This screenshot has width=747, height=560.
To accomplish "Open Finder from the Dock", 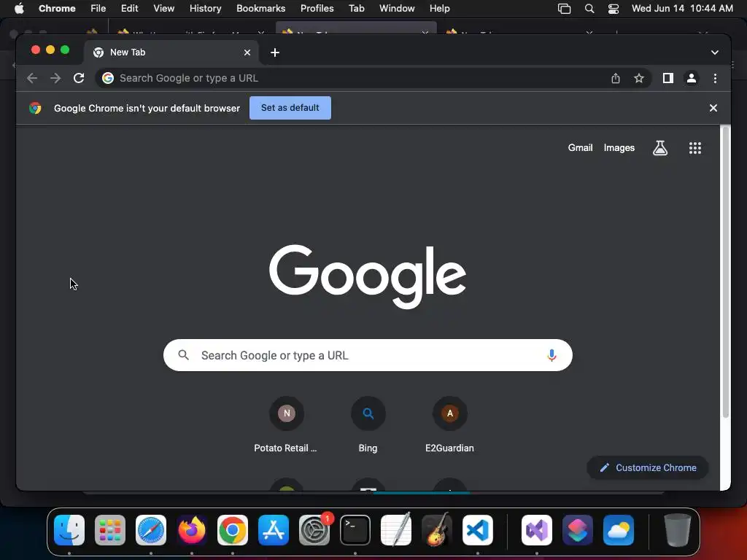I will (x=69, y=530).
